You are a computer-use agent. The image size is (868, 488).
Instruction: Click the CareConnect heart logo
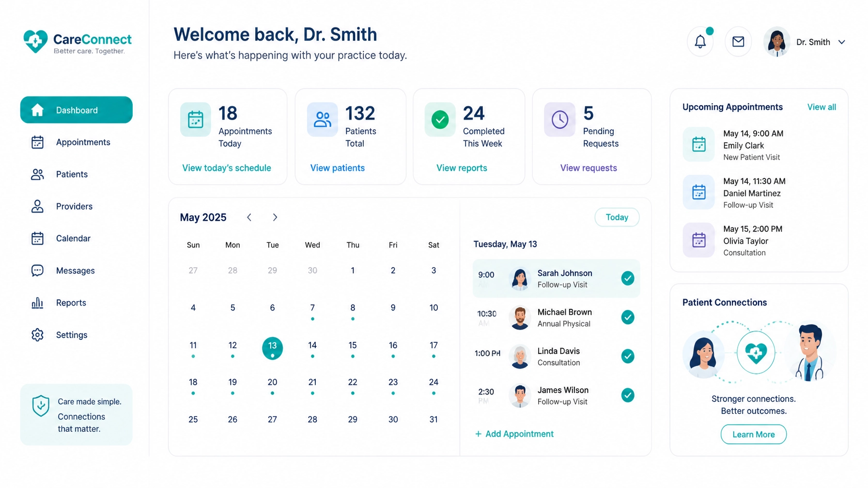tap(36, 41)
